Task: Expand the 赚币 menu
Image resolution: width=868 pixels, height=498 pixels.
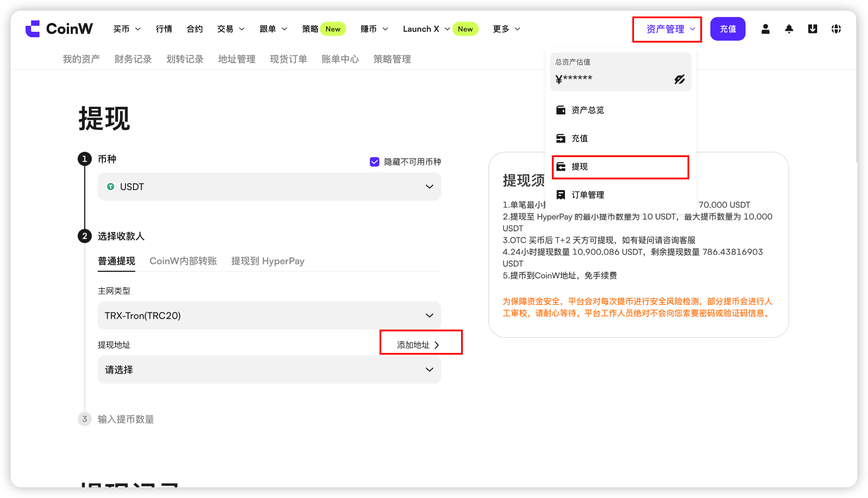Action: 374,29
